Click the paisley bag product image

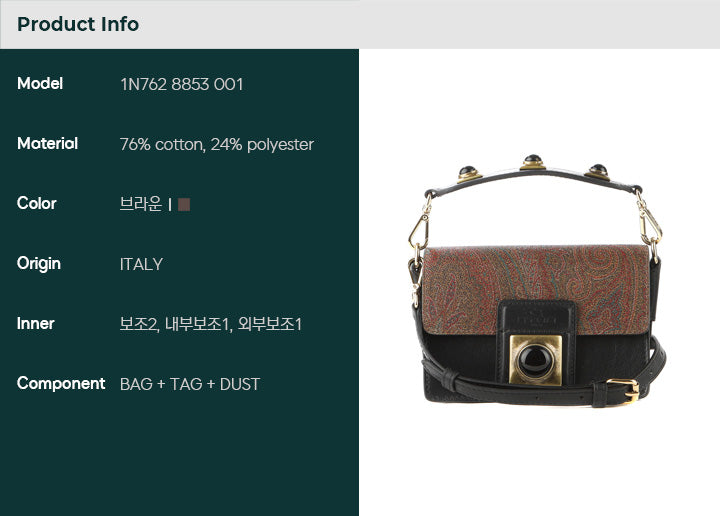click(536, 280)
